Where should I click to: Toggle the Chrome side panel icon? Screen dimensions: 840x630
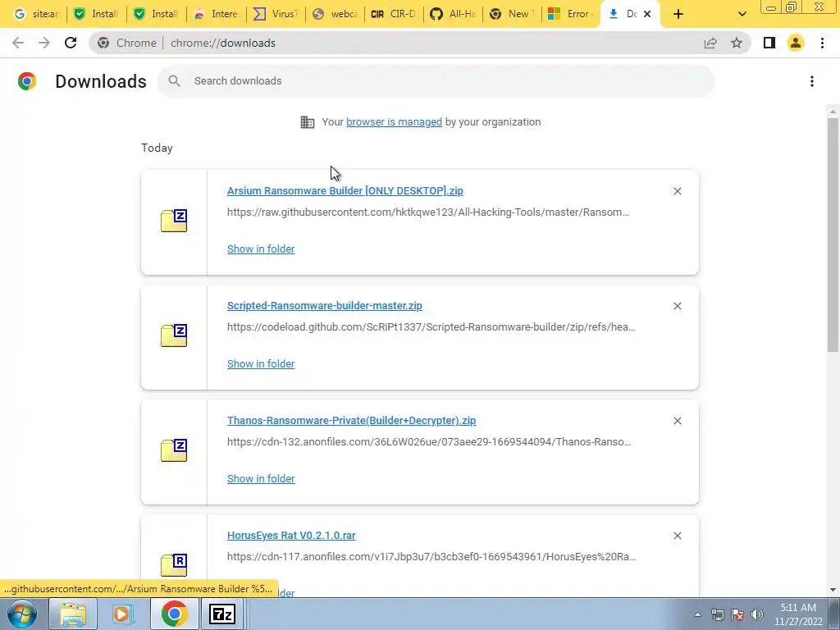tap(769, 43)
